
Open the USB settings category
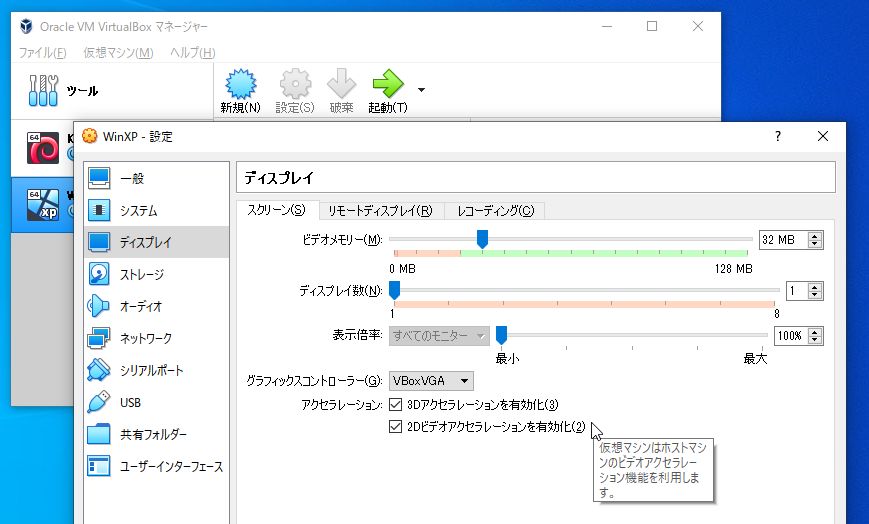[156, 402]
